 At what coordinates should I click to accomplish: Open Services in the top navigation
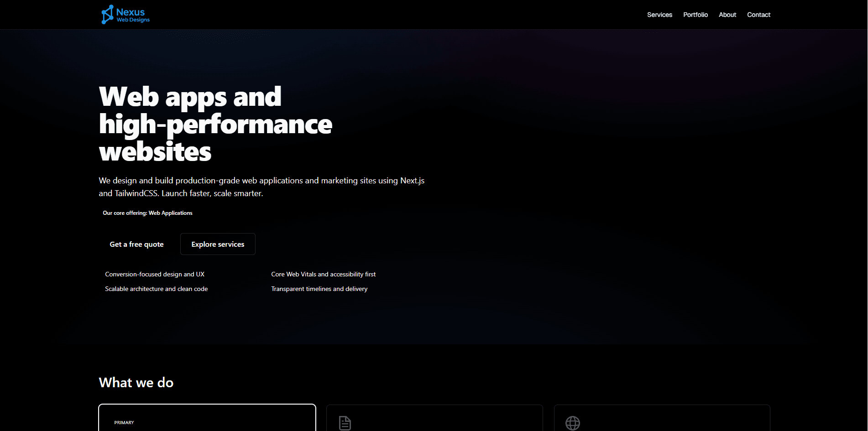(x=659, y=14)
